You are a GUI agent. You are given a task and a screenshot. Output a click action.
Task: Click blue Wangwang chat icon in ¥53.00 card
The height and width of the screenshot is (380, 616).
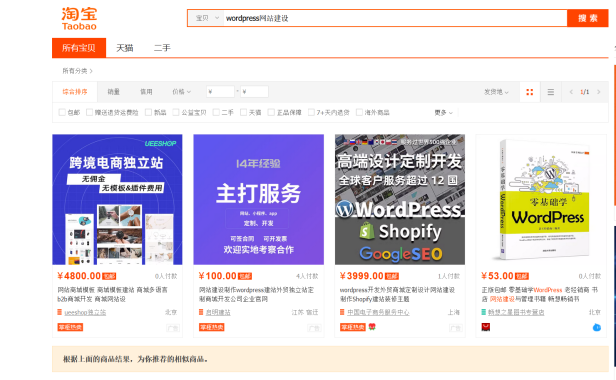point(597,327)
